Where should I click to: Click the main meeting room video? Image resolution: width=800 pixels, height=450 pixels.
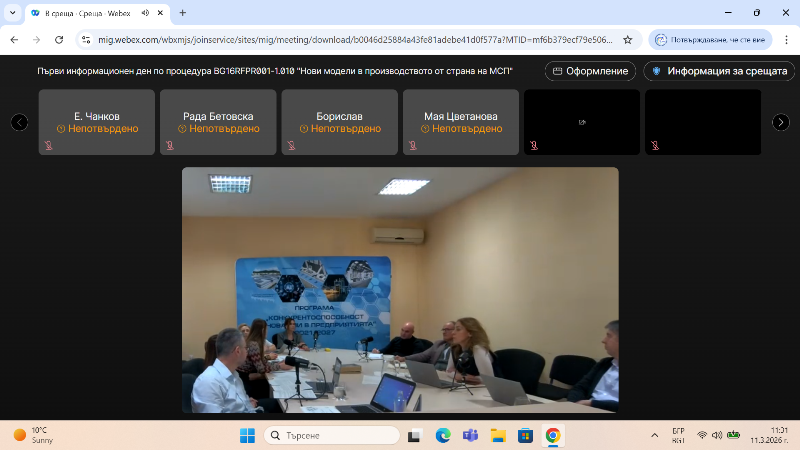pos(400,290)
